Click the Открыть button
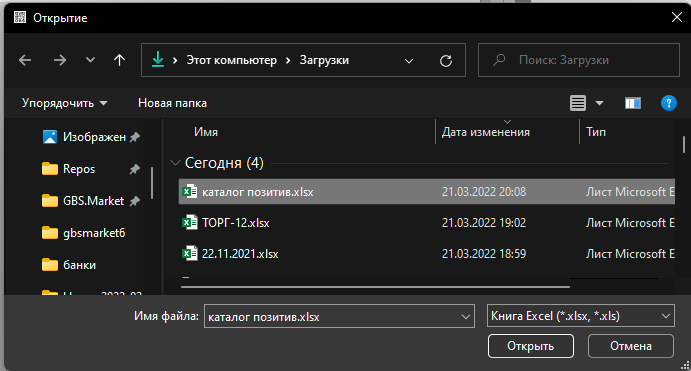Image resolution: width=691 pixels, height=371 pixels. 531,346
